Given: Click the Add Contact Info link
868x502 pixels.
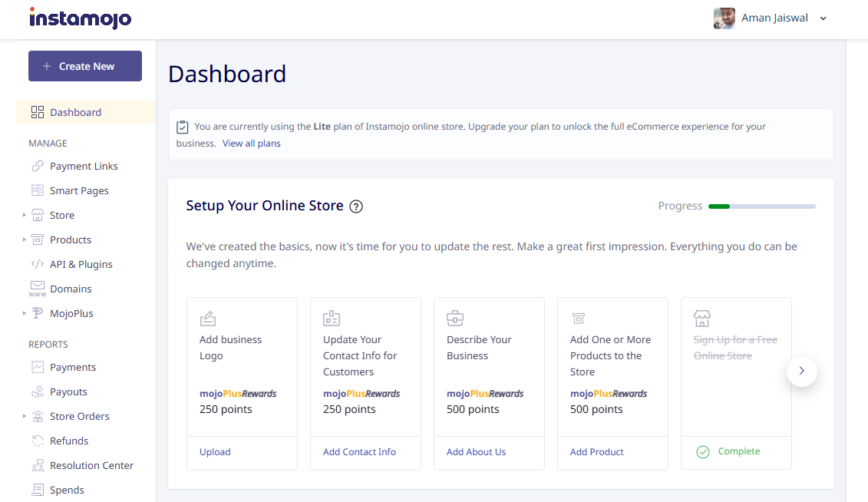Looking at the screenshot, I should tap(359, 451).
